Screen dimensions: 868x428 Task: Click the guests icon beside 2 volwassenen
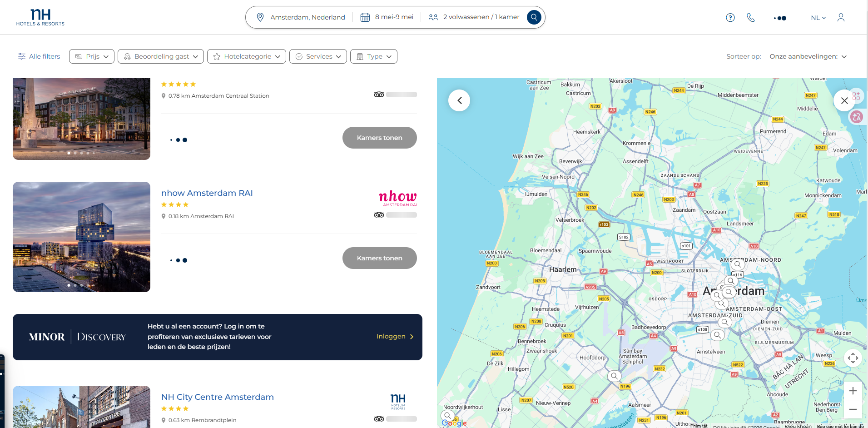pos(433,17)
